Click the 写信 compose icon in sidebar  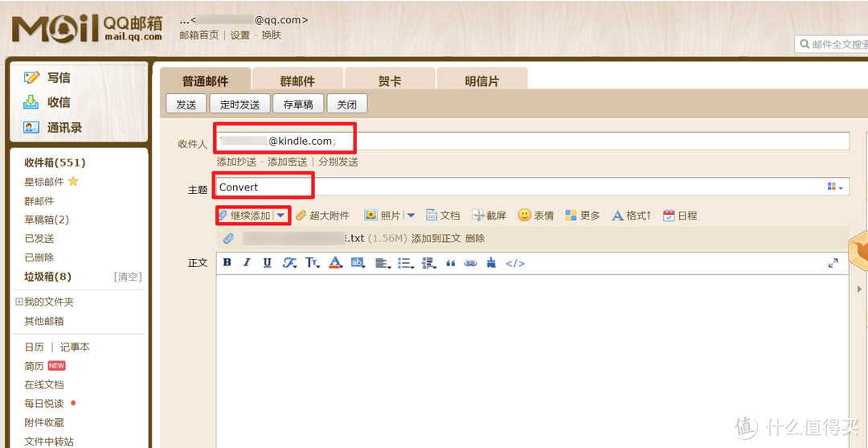click(31, 77)
